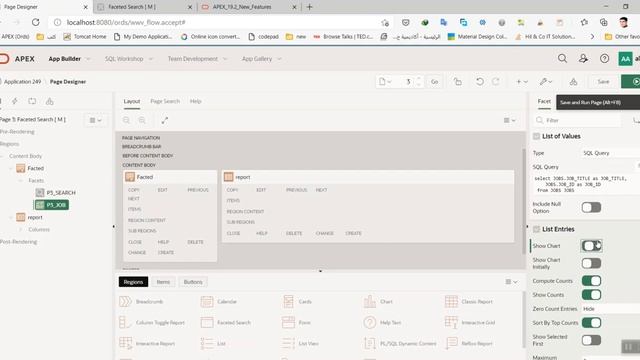Click the Undo icon in toolbar
The height and width of the screenshot is (360, 640).
point(480,82)
